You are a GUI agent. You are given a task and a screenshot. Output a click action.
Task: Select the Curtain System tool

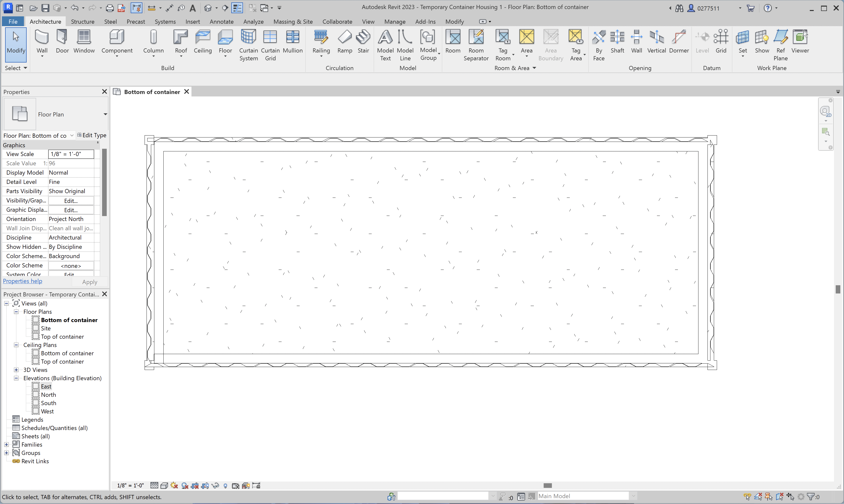pos(249,45)
